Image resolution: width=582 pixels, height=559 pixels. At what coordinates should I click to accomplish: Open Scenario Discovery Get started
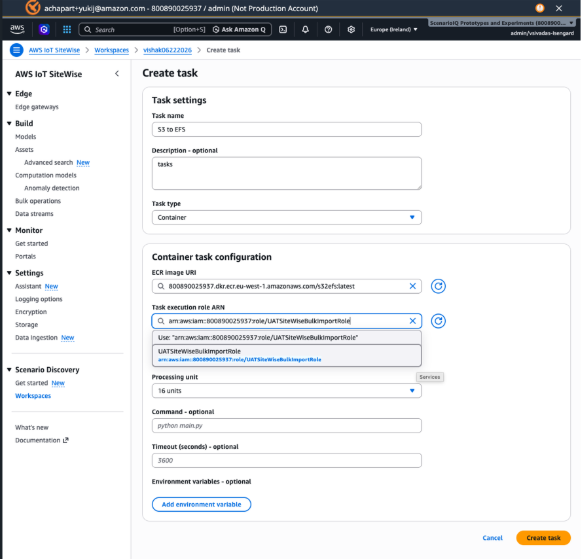pos(32,383)
